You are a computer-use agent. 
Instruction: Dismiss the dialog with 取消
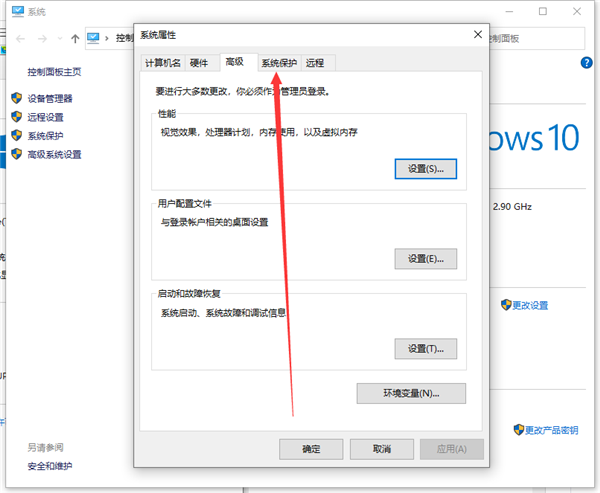pos(381,449)
